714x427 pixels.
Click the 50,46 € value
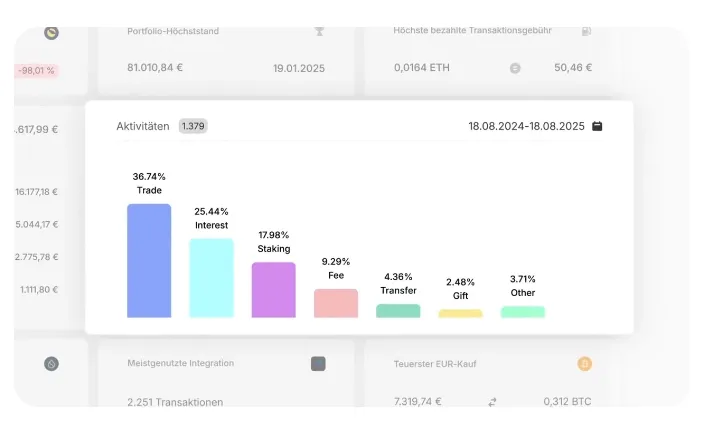573,67
